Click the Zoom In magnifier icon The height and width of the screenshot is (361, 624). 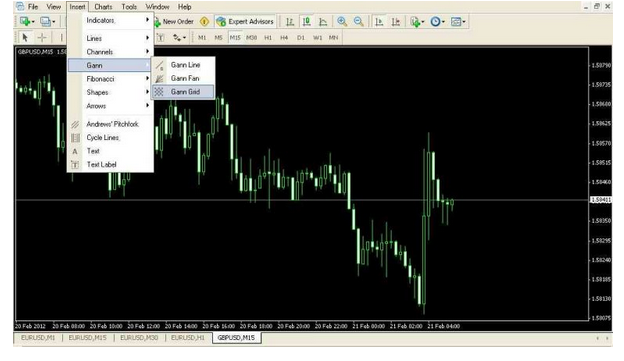point(342,21)
